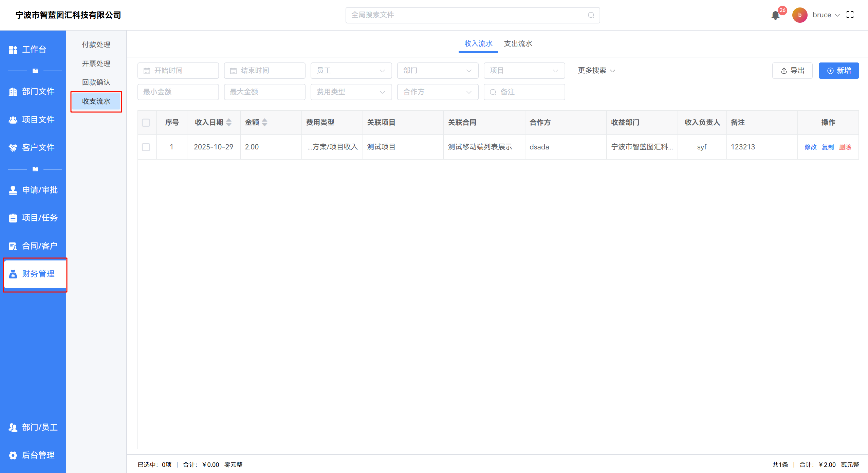Click the 导出 export button
The width and height of the screenshot is (868, 473).
(x=792, y=71)
